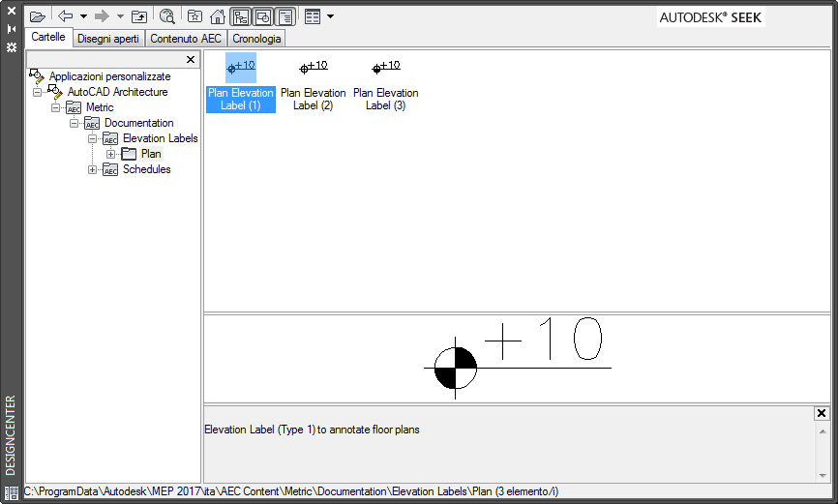Click the Auto-hide palette icon
Screen dimensions: 838x504
click(12, 29)
